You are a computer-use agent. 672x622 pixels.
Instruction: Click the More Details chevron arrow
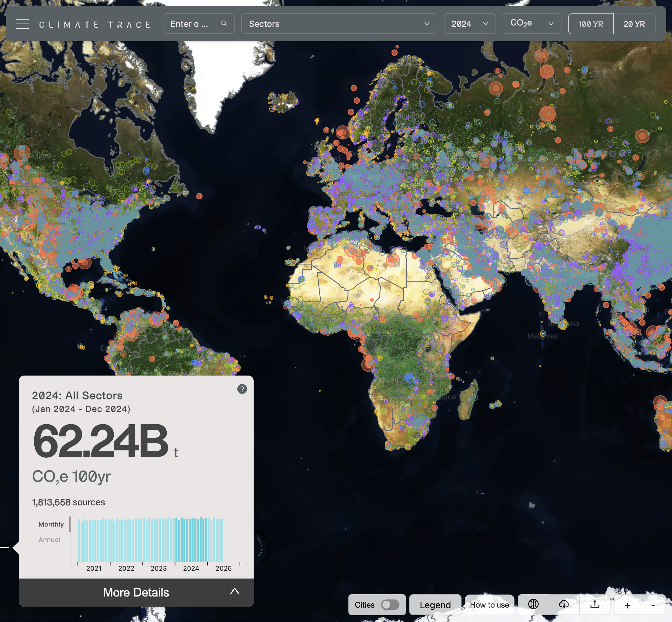[235, 591]
